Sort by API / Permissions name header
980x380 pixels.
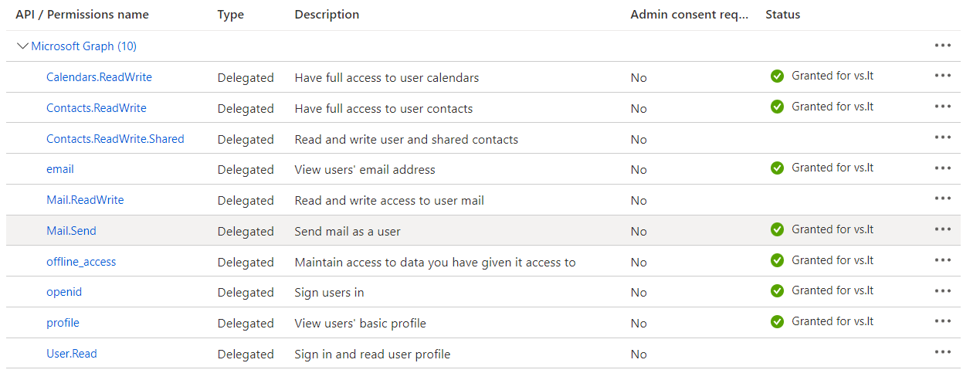[82, 15]
